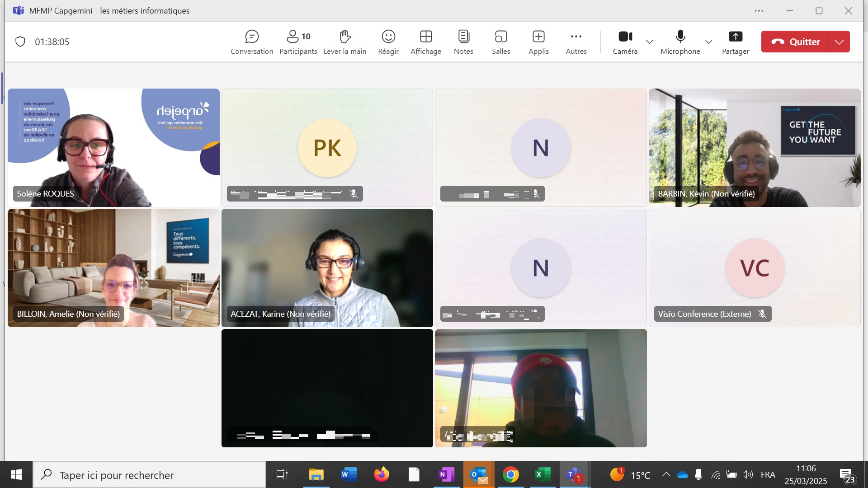
Task: Toggle the Caméra on or off
Action: (x=625, y=42)
